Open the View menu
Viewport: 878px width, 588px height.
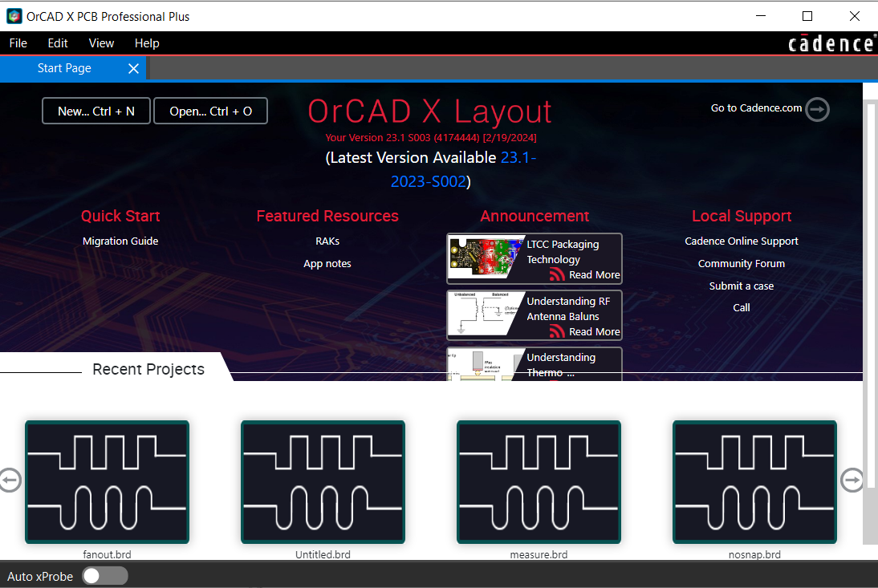point(101,43)
